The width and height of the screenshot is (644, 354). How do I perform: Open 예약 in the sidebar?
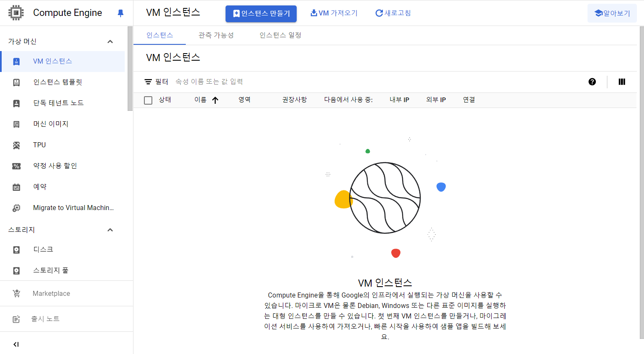[x=63, y=187]
